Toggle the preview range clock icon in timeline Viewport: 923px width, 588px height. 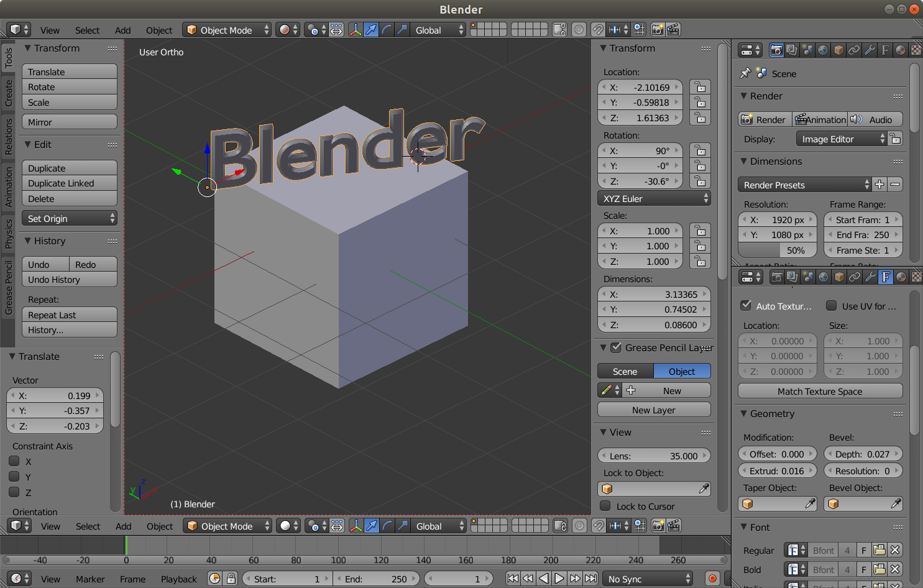pyautogui.click(x=215, y=579)
